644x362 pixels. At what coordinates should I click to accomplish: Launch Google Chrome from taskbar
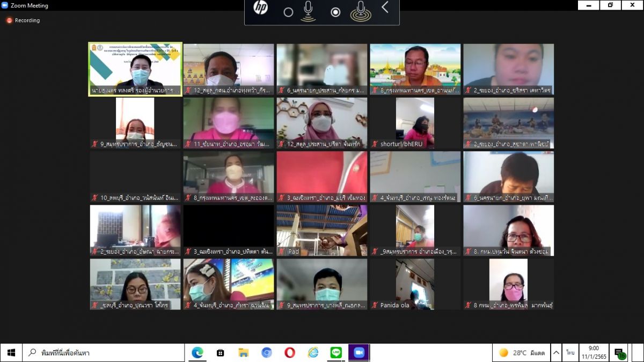[x=266, y=352]
